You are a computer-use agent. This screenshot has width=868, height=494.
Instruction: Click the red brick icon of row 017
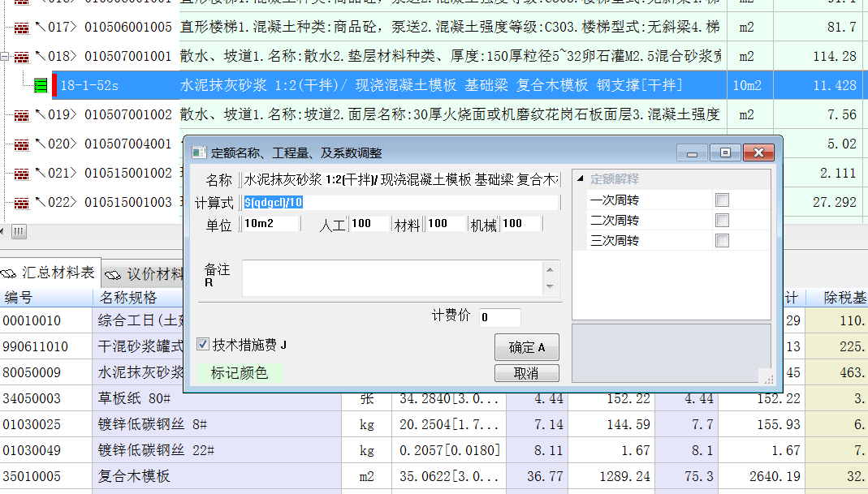tap(21, 28)
